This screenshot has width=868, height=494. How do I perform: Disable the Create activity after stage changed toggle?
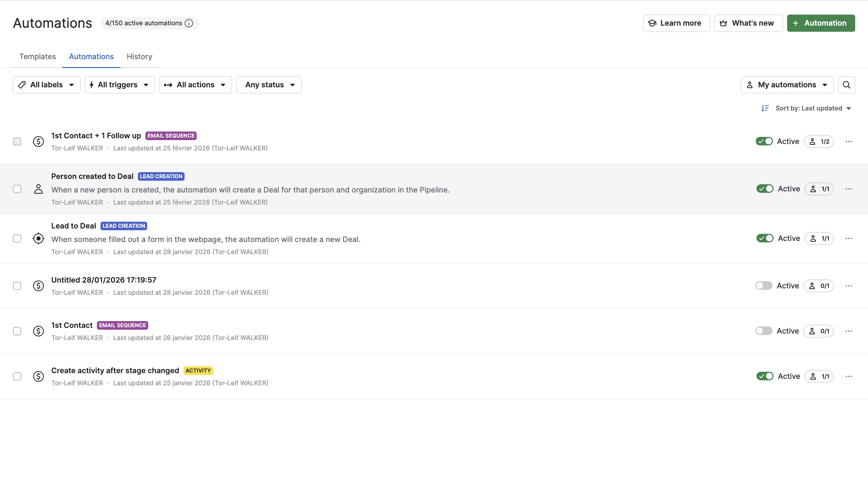tap(765, 376)
